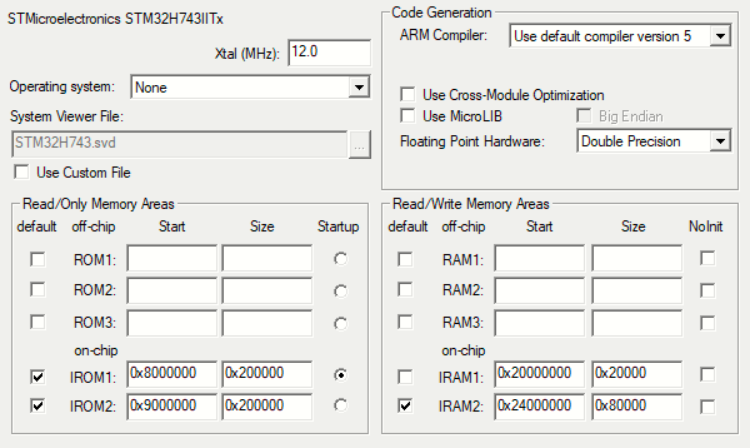This screenshot has height=448, width=750.
Task: Enable Use Custom File checkbox
Action: 22,172
